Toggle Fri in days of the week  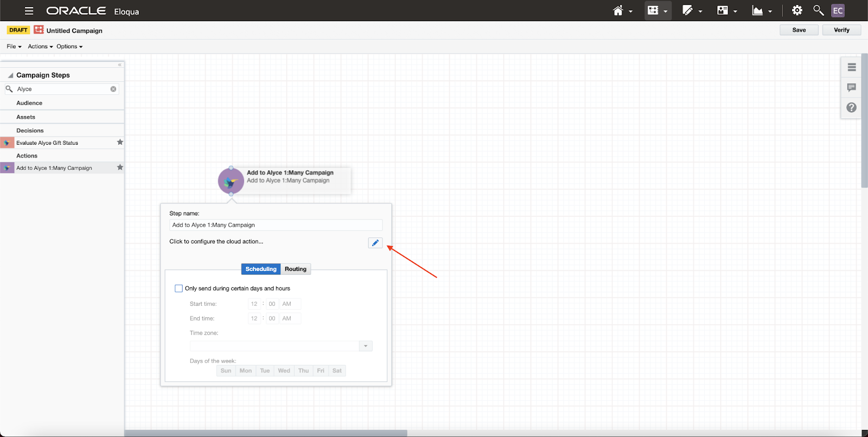click(321, 371)
